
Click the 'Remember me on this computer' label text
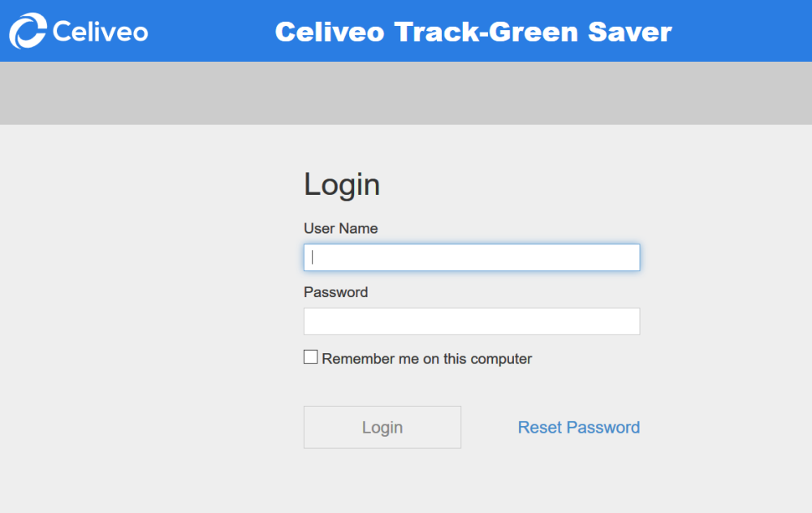click(x=426, y=359)
